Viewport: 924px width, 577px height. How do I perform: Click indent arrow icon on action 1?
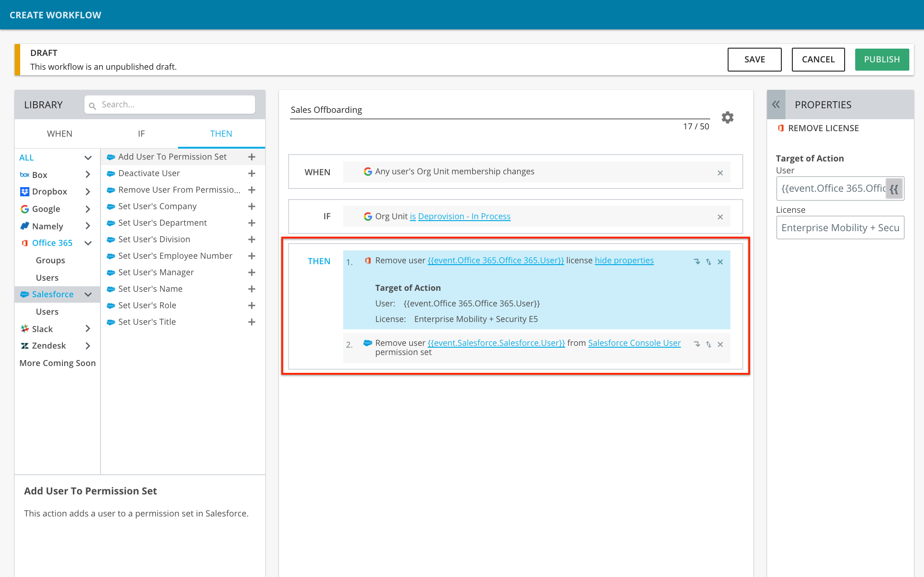point(697,261)
